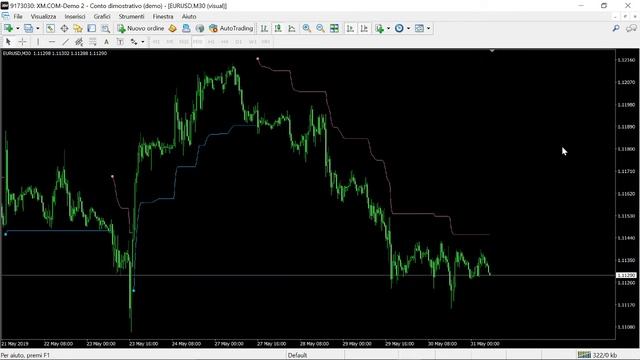Viewport: 640px width, 360px height.
Task: Toggle the Strategy Tester panel
Action: [105, 28]
